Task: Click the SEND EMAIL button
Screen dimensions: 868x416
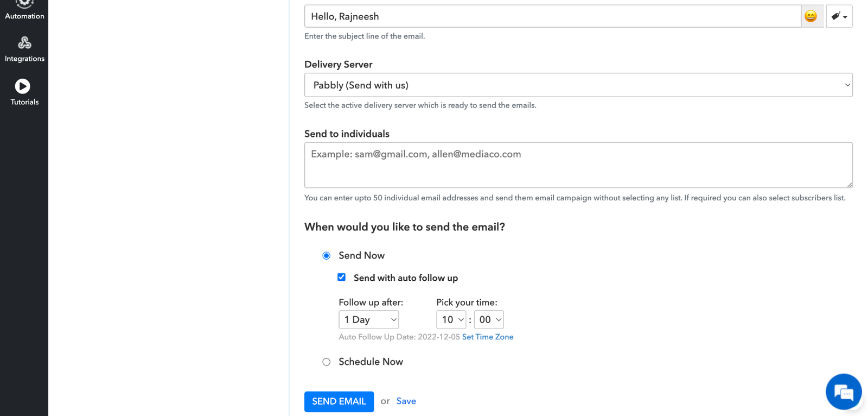Action: click(x=339, y=402)
